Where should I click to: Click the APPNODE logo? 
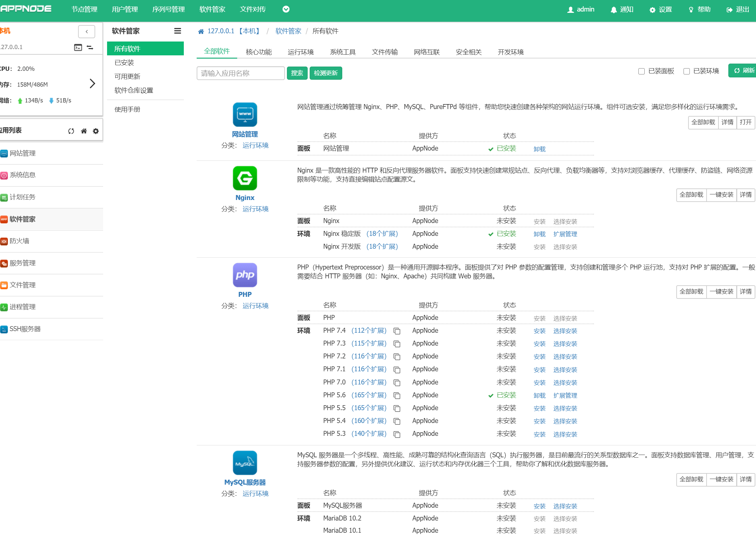pos(26,9)
